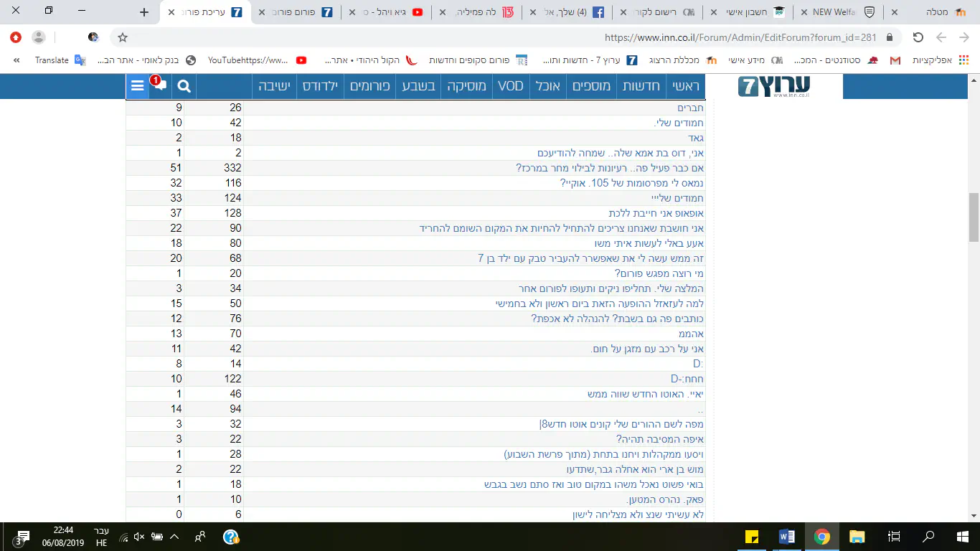Click the Sticky Notes taskbar icon
Screen dimensions: 980x551
[753, 536]
